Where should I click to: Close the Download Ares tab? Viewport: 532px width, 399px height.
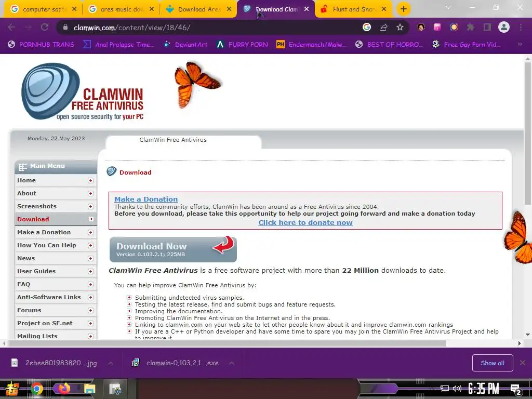point(229,9)
